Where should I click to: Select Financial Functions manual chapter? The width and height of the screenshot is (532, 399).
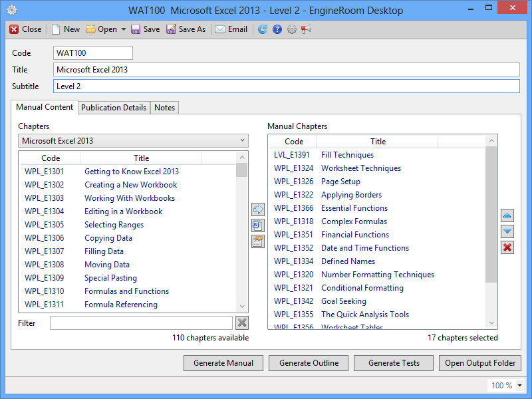(x=377, y=235)
